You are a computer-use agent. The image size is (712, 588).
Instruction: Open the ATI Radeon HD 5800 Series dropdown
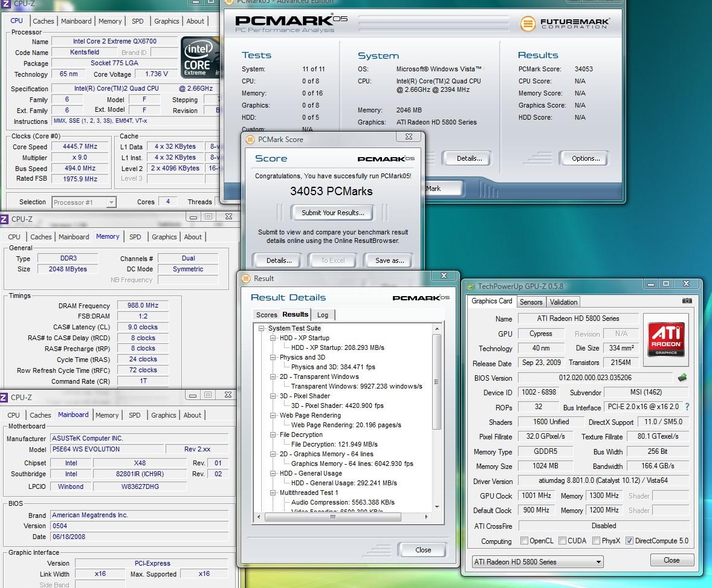click(x=538, y=561)
